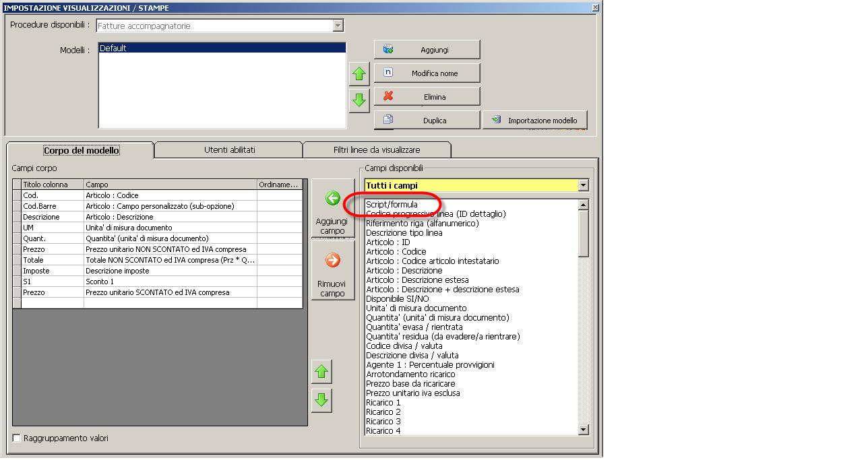Click the available fields scrollbar up arrow
The height and width of the screenshot is (460, 868).
584,205
